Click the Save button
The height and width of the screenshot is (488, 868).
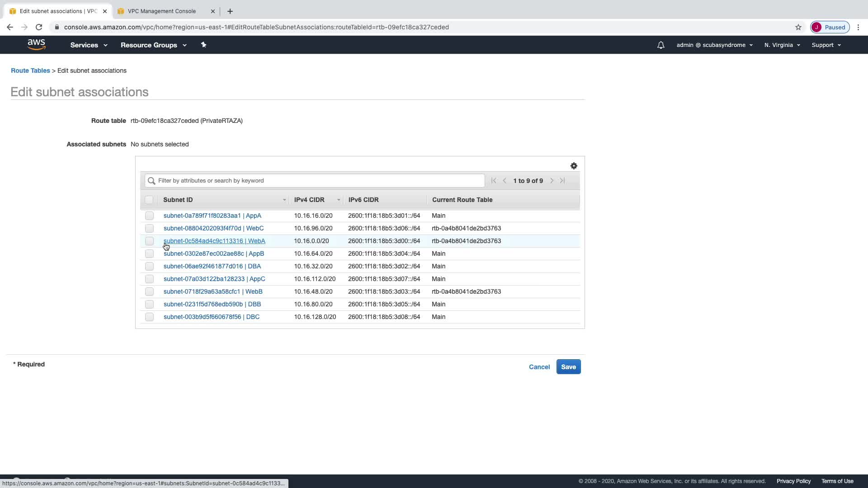568,367
